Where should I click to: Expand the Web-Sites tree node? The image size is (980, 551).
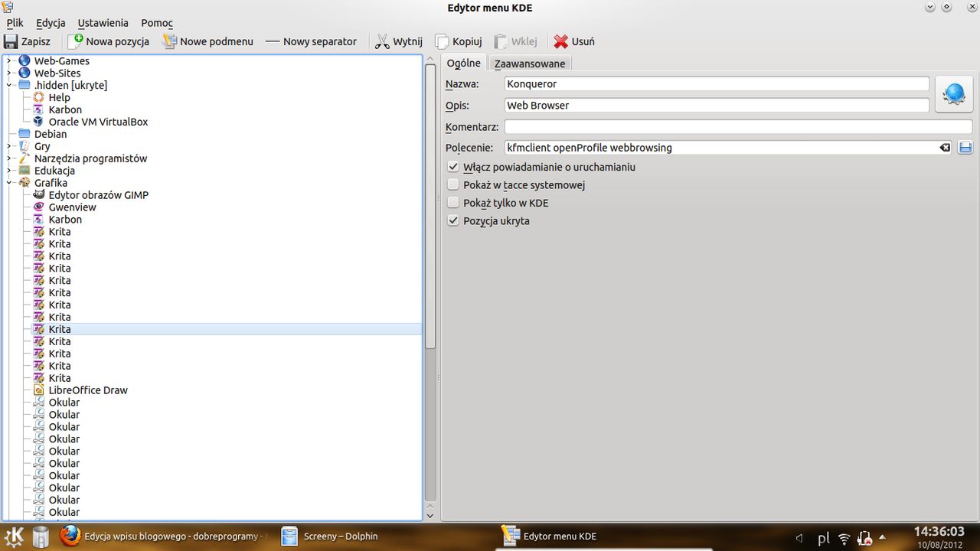[x=9, y=73]
